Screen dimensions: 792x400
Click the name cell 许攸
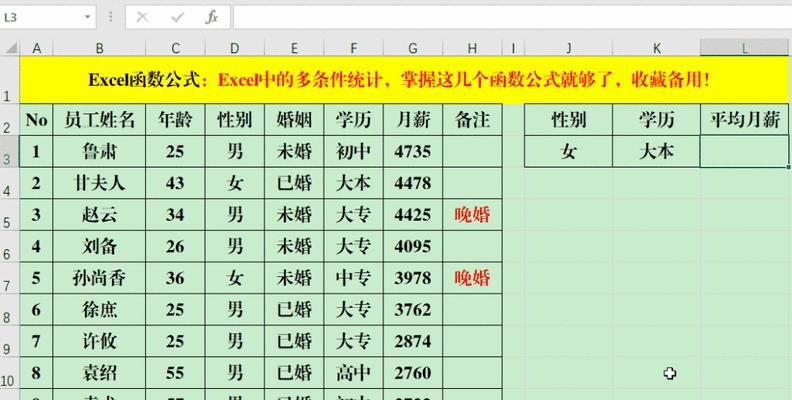99,341
